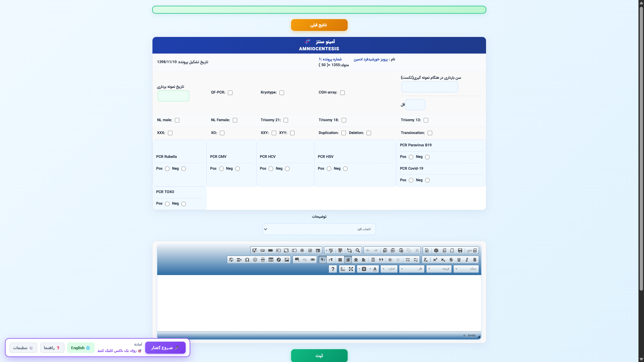The width and height of the screenshot is (644, 362).
Task: Open the text color picker
Action: [374, 269]
